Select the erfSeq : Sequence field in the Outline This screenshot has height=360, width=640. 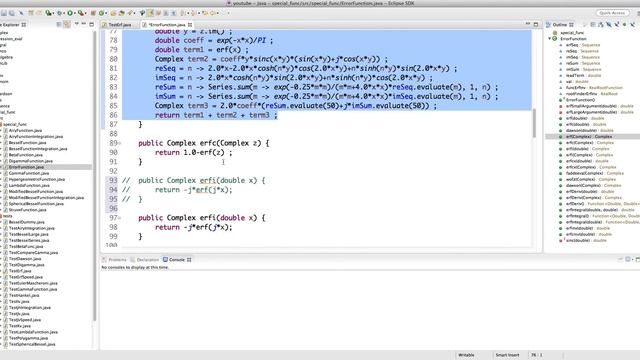pyautogui.click(x=580, y=45)
